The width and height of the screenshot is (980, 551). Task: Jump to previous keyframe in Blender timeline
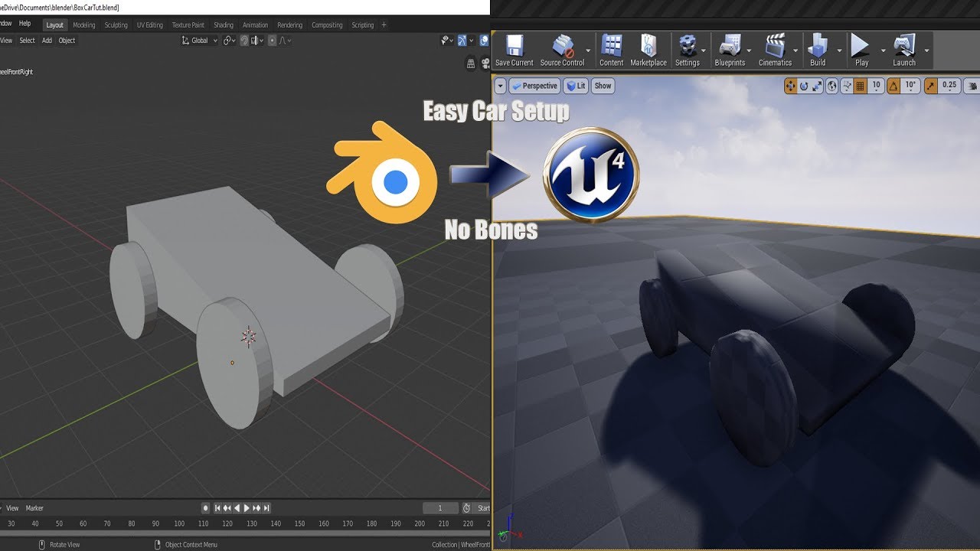click(227, 508)
